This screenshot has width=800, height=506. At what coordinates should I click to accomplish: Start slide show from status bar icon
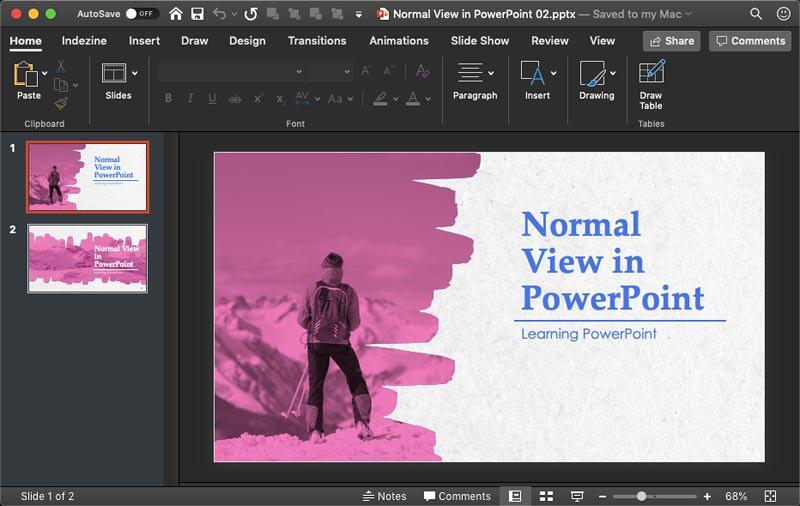(x=577, y=496)
